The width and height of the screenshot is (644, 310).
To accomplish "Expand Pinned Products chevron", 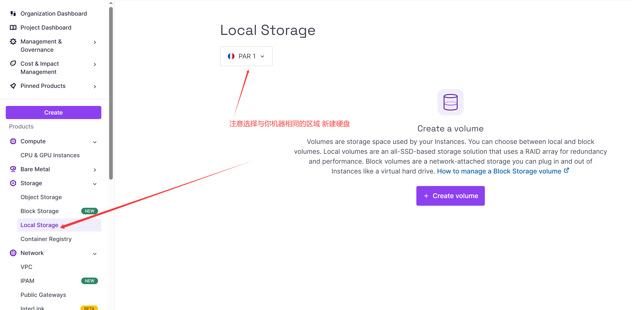I will tap(95, 87).
